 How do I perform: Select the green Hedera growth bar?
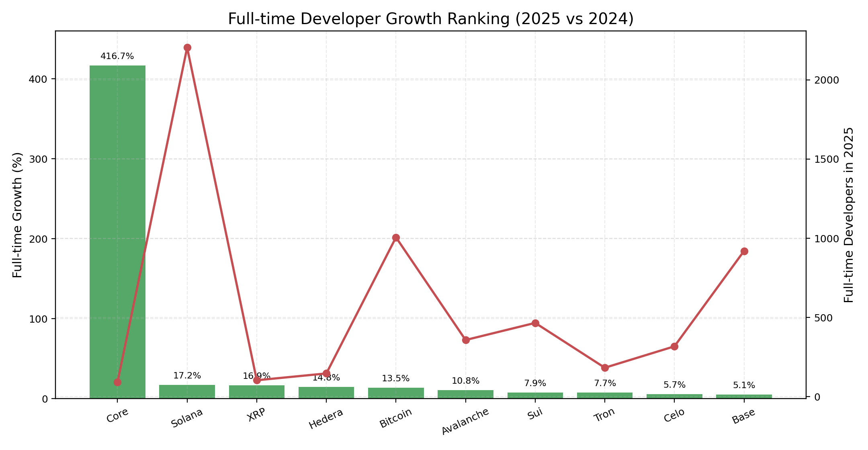(326, 393)
